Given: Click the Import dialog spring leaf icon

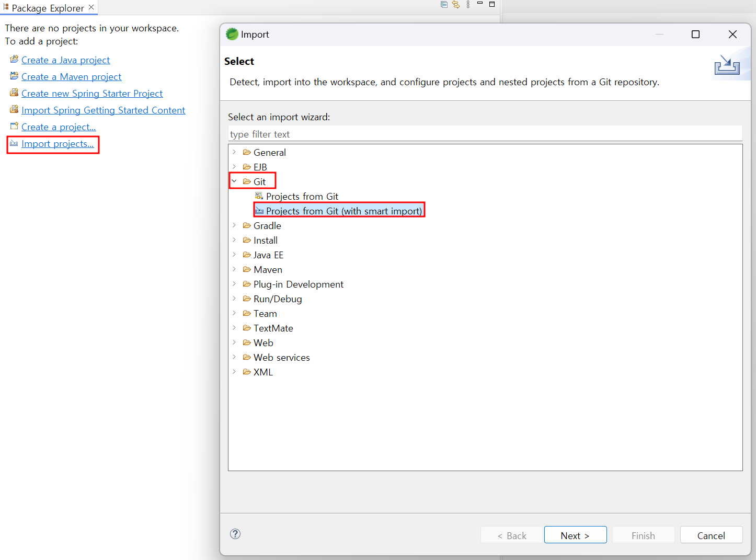Looking at the screenshot, I should click(x=232, y=34).
